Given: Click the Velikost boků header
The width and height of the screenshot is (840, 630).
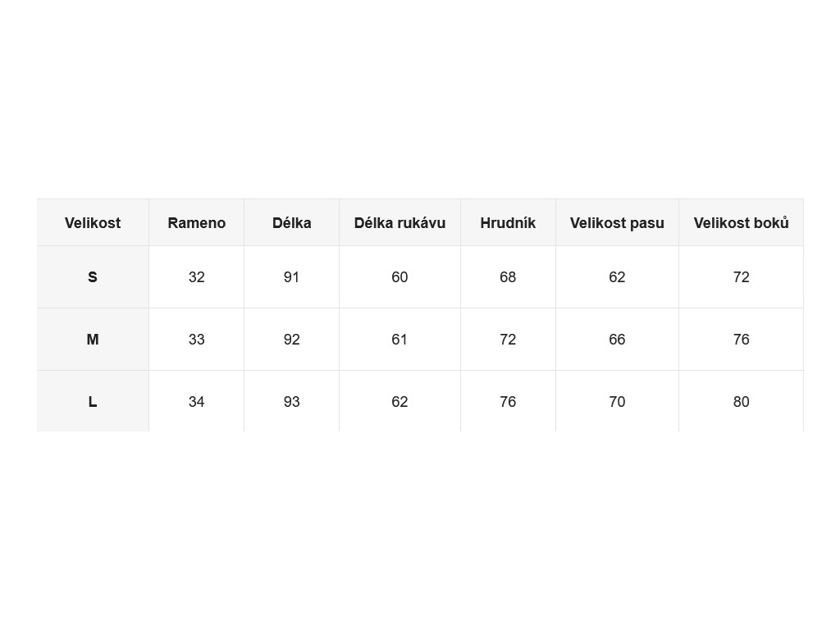Looking at the screenshot, I should click(x=742, y=223).
